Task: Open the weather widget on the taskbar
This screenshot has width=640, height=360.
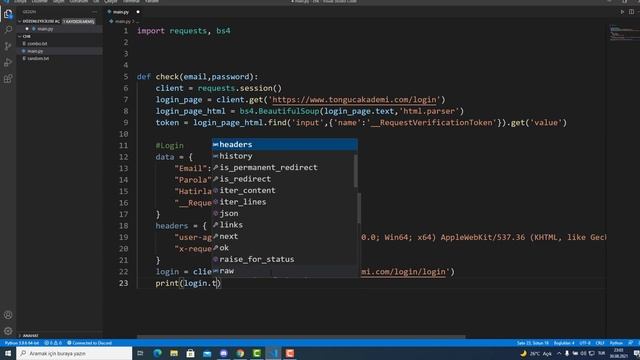Action: click(x=536, y=353)
